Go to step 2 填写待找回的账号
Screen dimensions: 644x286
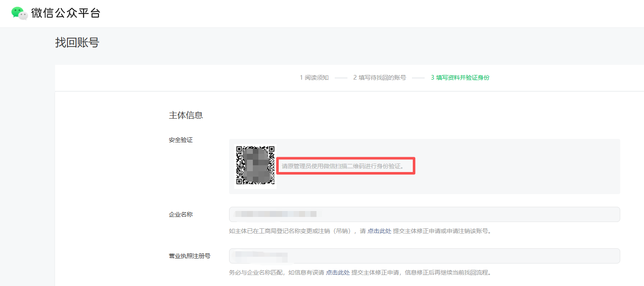tap(379, 78)
